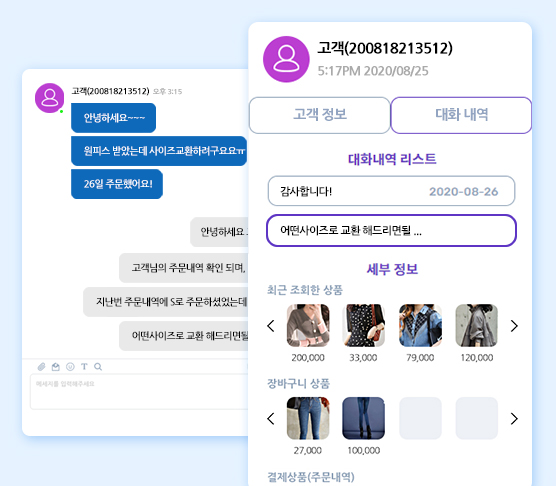This screenshot has width=556, height=486.
Task: Click the paperclip attachment icon
Action: pos(41,367)
